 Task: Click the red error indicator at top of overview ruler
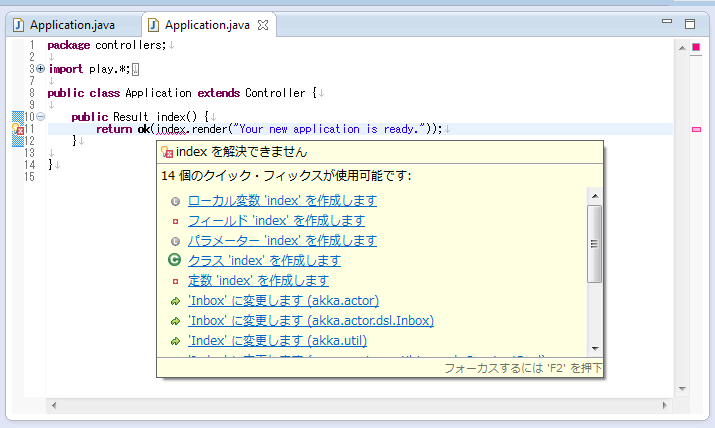tap(696, 47)
